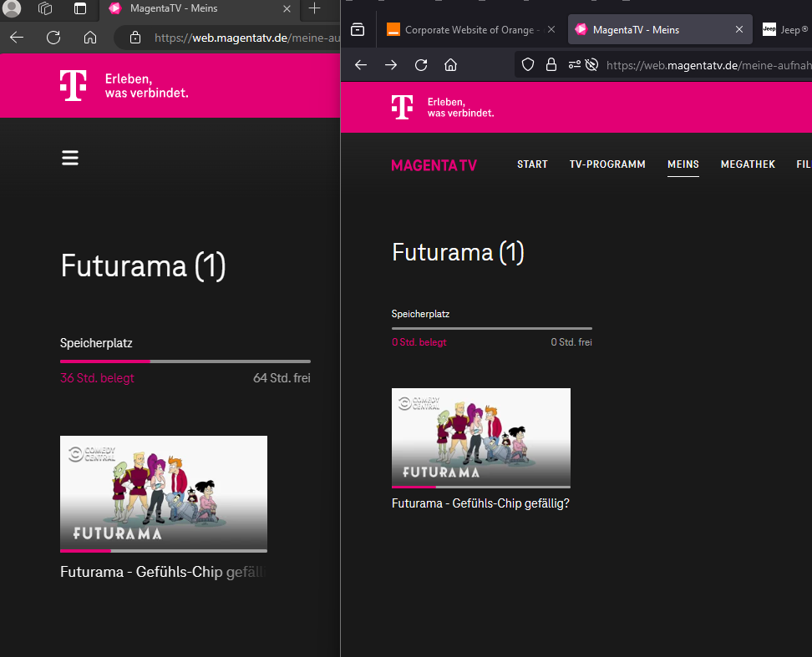Open the TV-PROGRAMM menu item
812x657 pixels.
pos(607,164)
